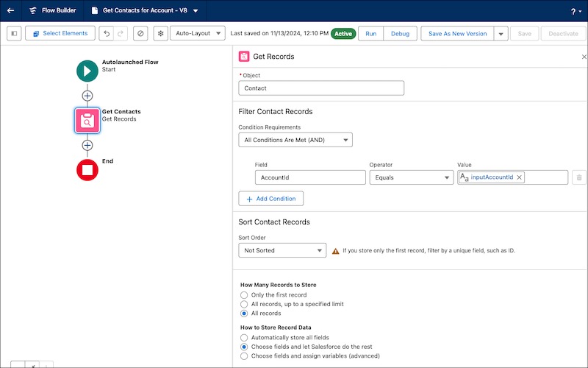Click the Select Elements button

click(60, 33)
